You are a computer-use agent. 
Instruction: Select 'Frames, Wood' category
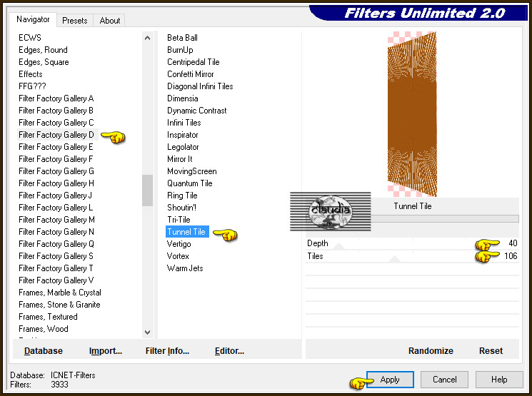(44, 329)
